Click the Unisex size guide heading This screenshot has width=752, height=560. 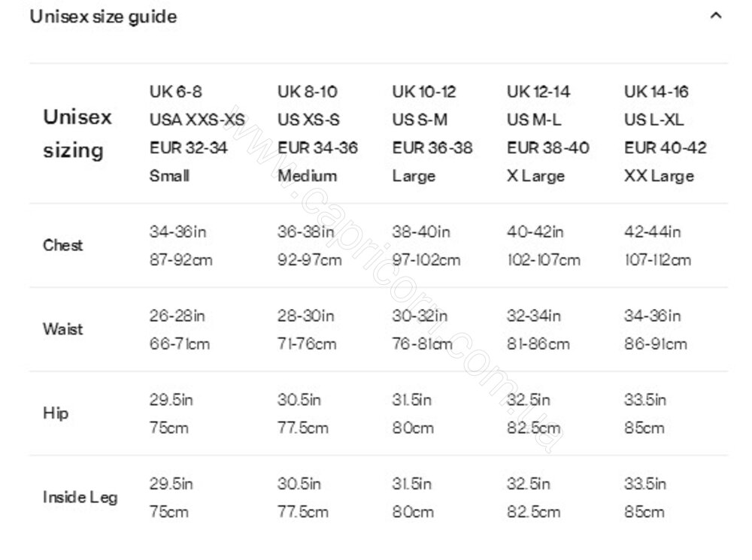point(103,17)
